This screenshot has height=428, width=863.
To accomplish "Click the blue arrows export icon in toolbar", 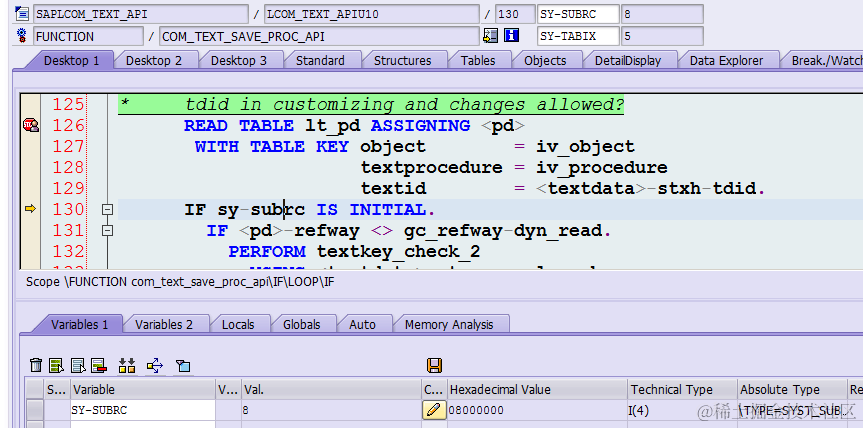I will [x=155, y=365].
